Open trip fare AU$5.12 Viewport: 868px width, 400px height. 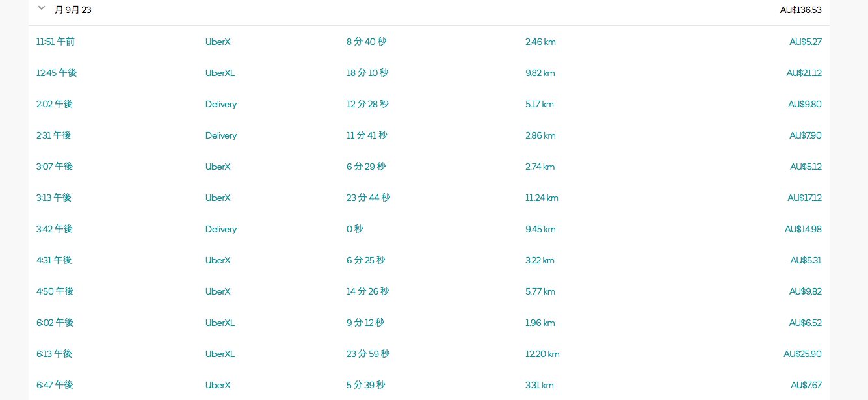click(806, 167)
